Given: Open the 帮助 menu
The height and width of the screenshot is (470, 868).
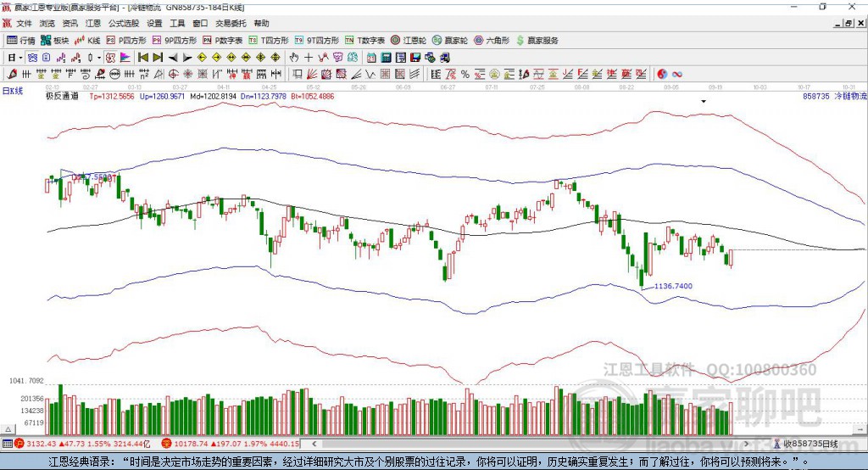Looking at the screenshot, I should [x=261, y=23].
